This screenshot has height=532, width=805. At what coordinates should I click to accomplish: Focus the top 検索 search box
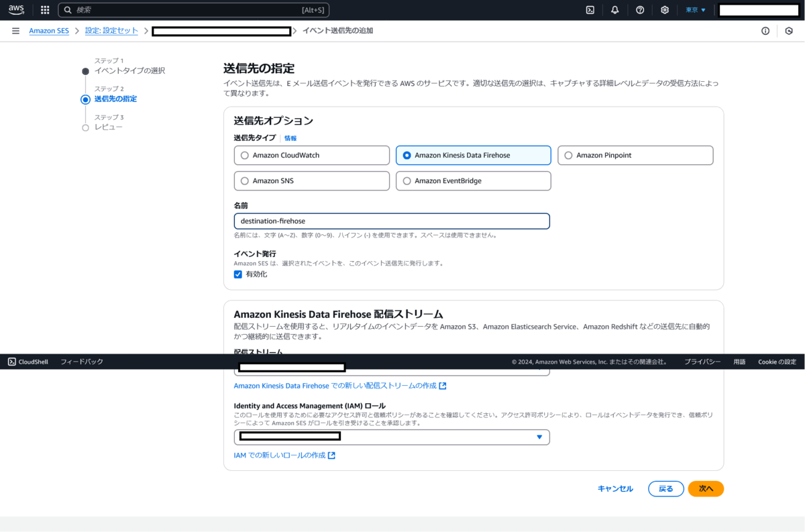tap(194, 10)
